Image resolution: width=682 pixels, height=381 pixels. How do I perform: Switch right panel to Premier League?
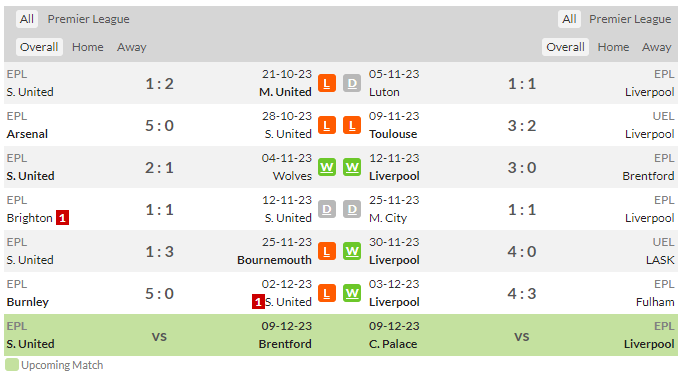tap(630, 19)
